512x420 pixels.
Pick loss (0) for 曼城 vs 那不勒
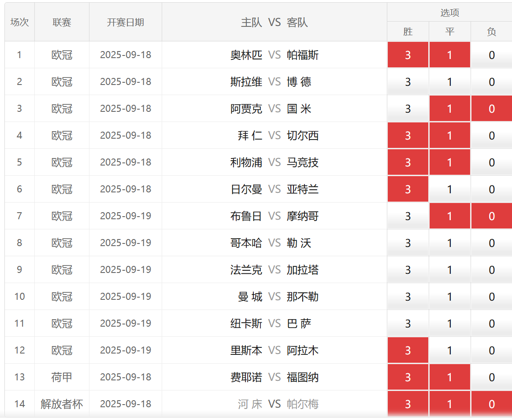click(492, 296)
